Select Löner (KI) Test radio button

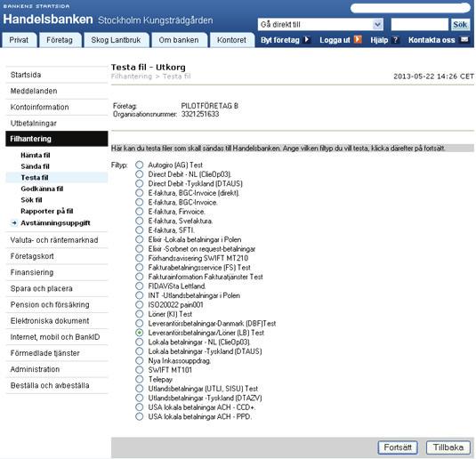(140, 314)
